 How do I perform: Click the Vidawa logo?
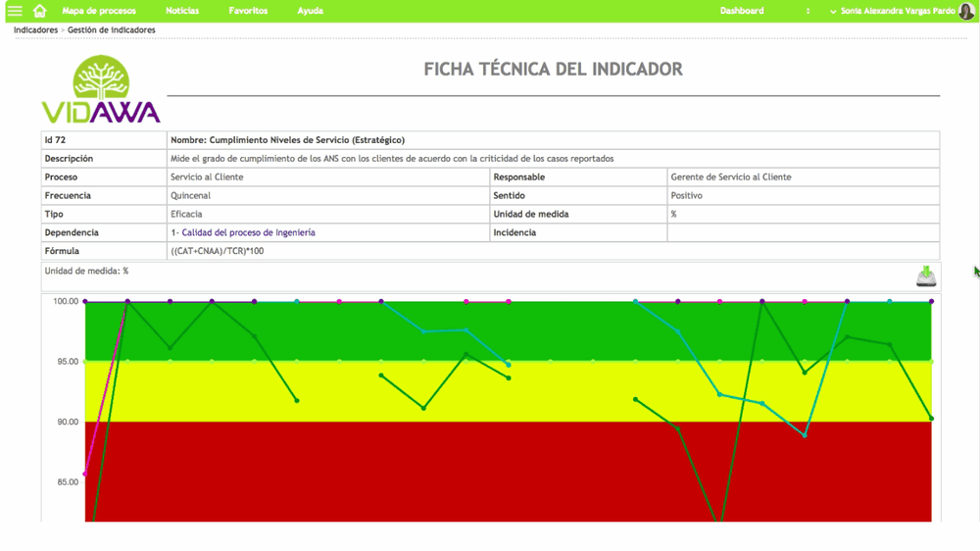point(101,89)
